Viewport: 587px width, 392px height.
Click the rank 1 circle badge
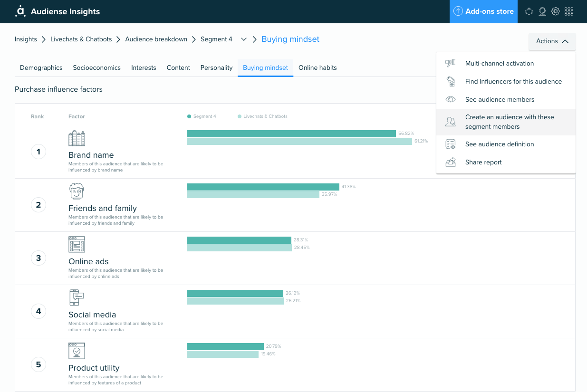[x=38, y=152]
